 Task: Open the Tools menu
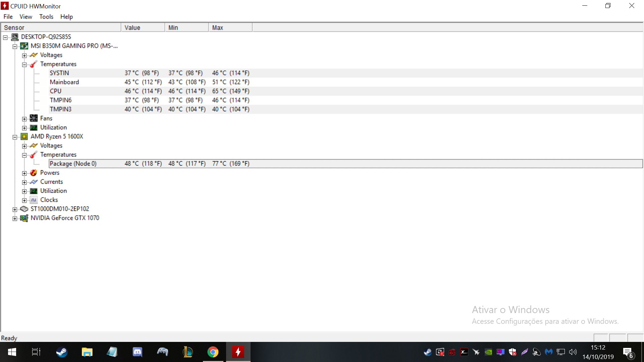coord(46,16)
